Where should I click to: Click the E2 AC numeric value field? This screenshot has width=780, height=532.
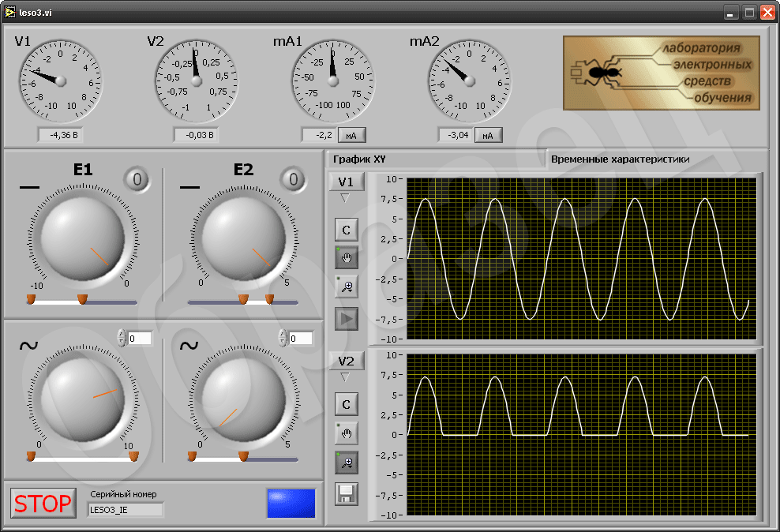(301, 339)
